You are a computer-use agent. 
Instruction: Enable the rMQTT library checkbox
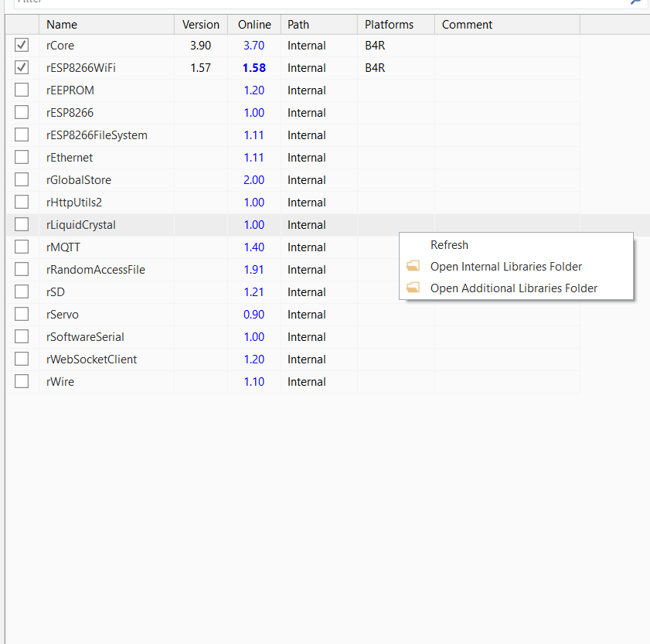[x=22, y=247]
